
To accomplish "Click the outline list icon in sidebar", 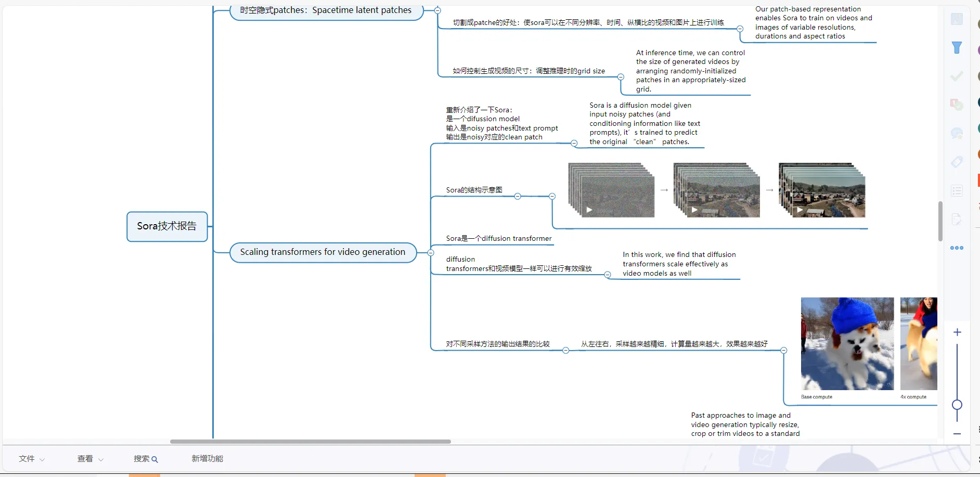I will coord(957,191).
